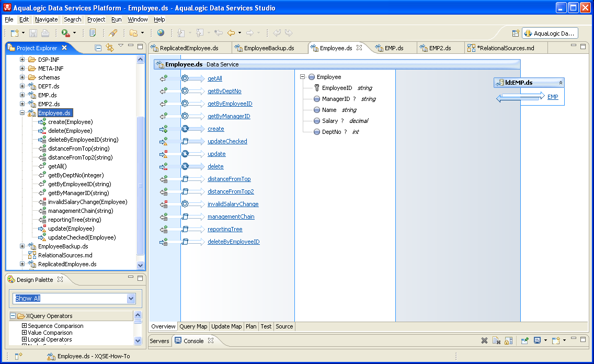
Task: Select reportingTree(string) in Project Explorer
Action: [x=75, y=220]
